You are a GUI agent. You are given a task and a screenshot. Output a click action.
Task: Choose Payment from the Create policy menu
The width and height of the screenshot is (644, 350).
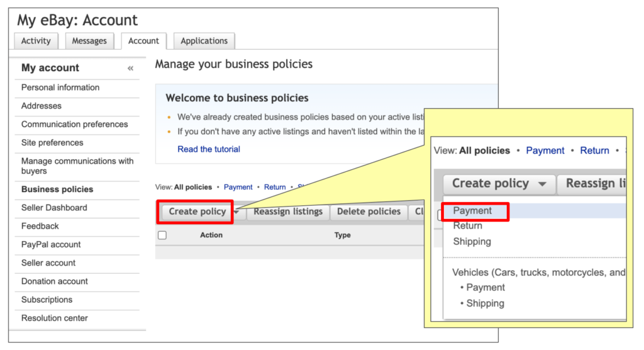(472, 211)
